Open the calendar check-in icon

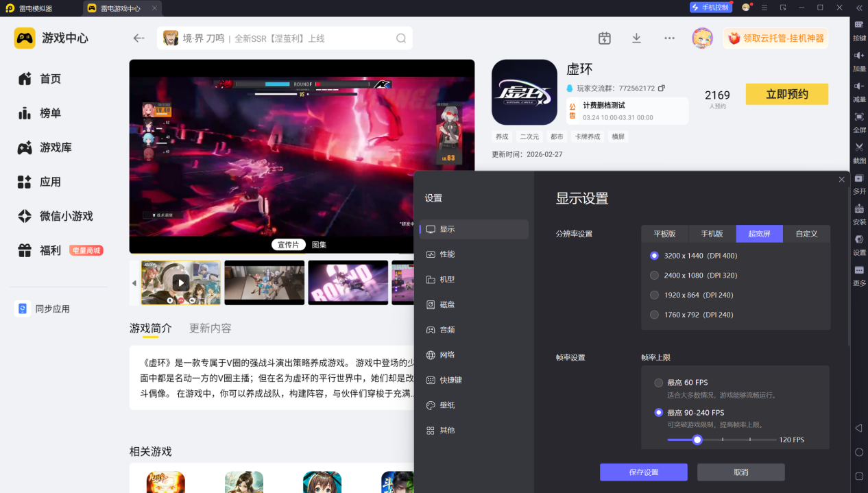tap(604, 38)
